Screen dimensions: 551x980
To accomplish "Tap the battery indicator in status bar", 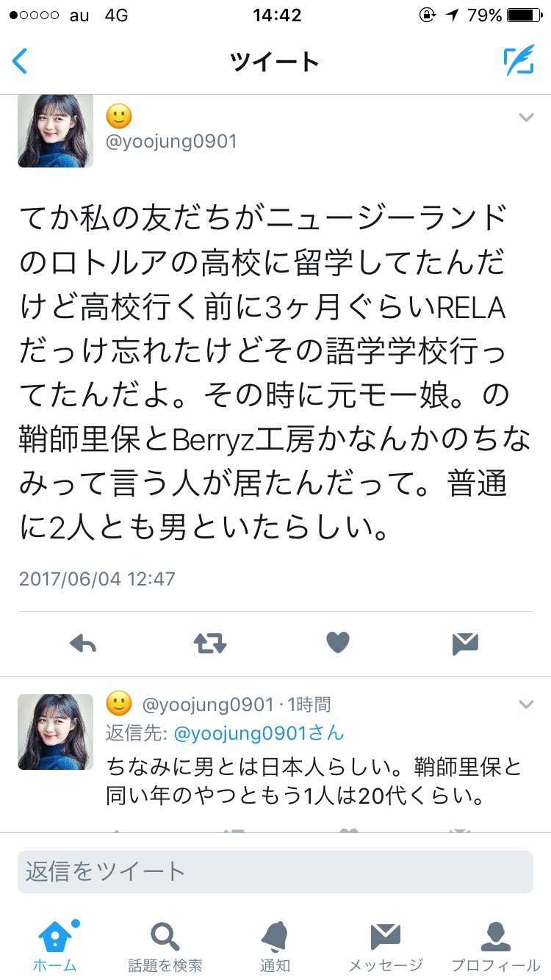I will [524, 15].
